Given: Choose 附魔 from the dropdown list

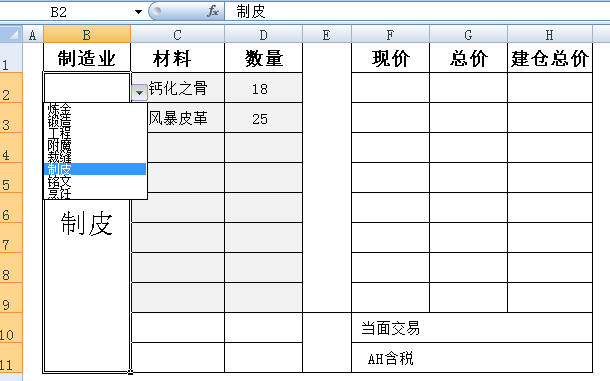Looking at the screenshot, I should [95, 145].
